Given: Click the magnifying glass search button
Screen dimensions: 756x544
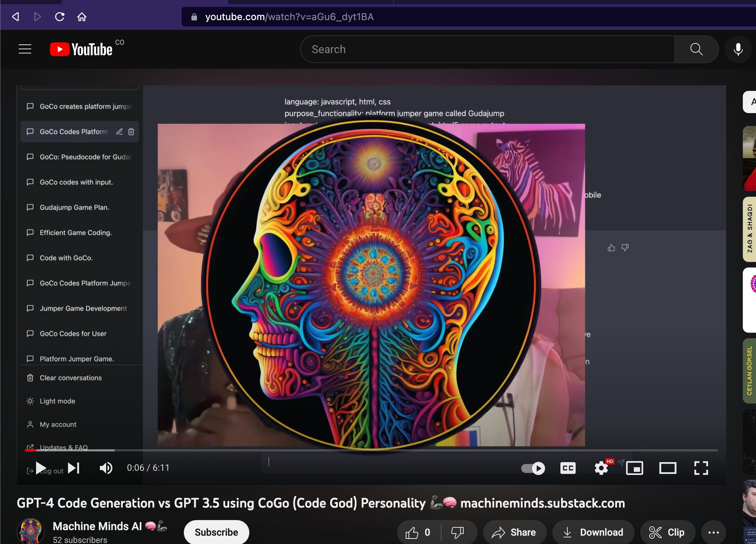Looking at the screenshot, I should pos(696,49).
